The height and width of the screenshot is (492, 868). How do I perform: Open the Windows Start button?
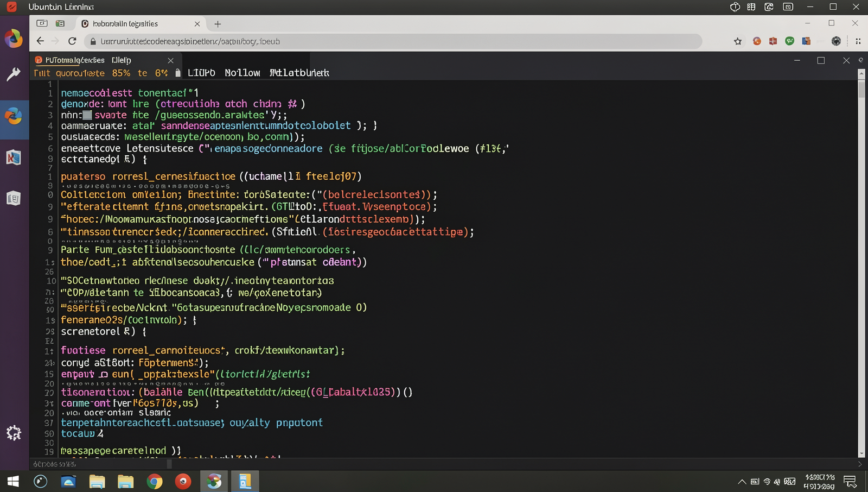coord(13,481)
